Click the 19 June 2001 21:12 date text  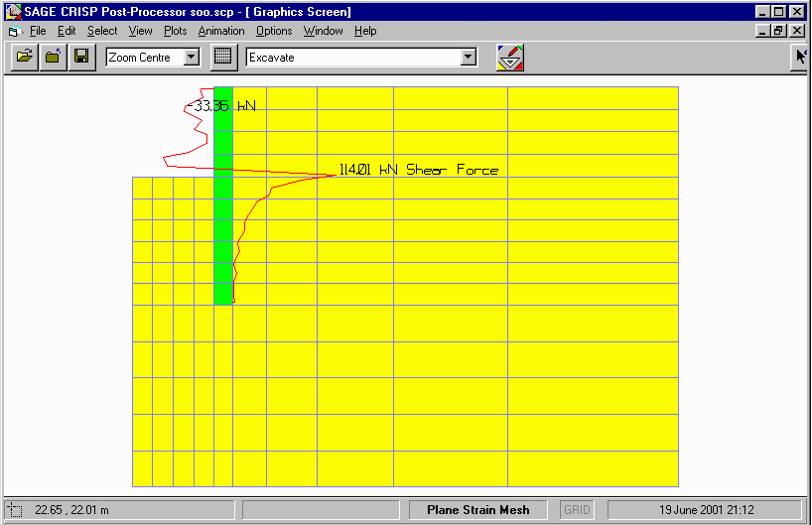707,510
